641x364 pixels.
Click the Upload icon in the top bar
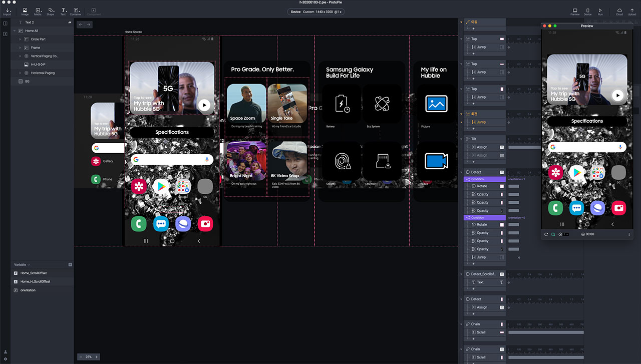click(x=632, y=11)
